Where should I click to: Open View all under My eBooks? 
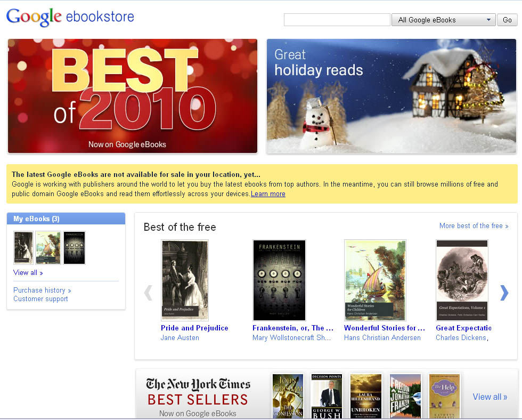[28, 272]
